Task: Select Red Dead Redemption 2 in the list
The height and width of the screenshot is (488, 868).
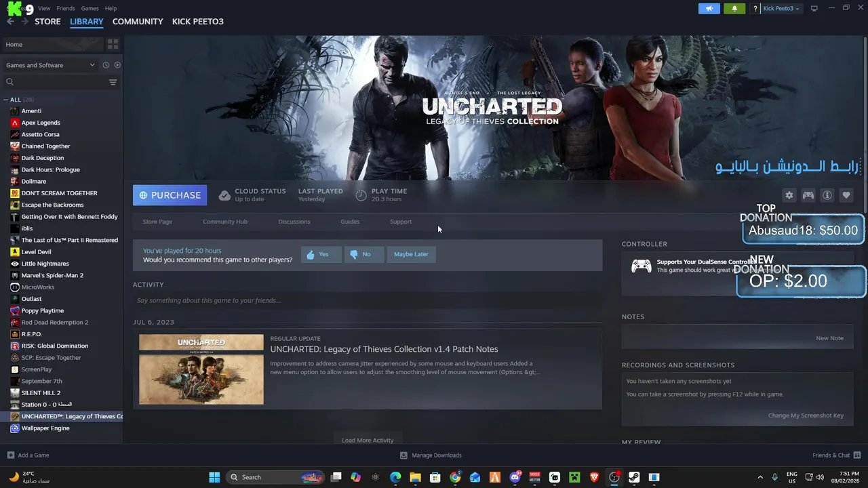Action: tap(55, 322)
